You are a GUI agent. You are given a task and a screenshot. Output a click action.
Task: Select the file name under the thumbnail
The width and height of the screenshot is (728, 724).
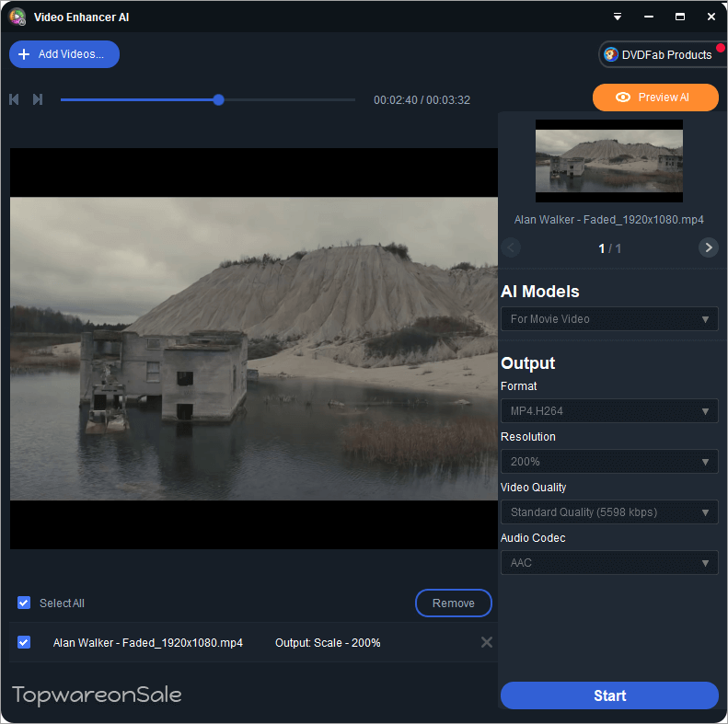(x=608, y=220)
